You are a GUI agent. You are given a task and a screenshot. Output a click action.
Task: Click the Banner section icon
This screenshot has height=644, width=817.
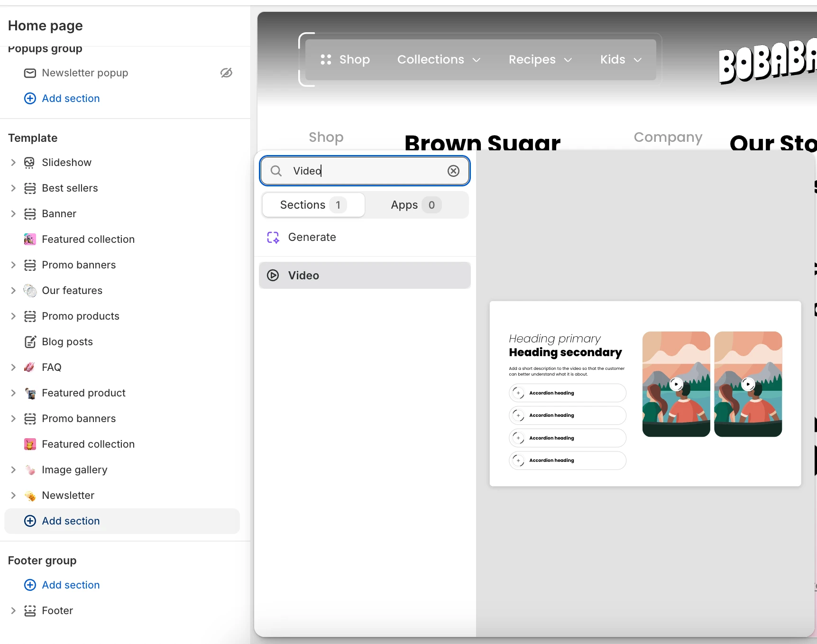[30, 214]
